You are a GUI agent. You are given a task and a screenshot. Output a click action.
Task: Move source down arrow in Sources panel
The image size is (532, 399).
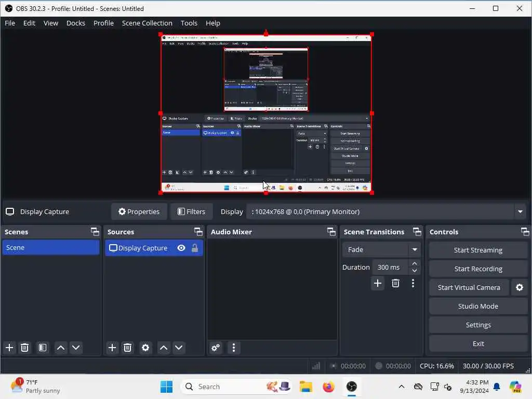tap(179, 348)
